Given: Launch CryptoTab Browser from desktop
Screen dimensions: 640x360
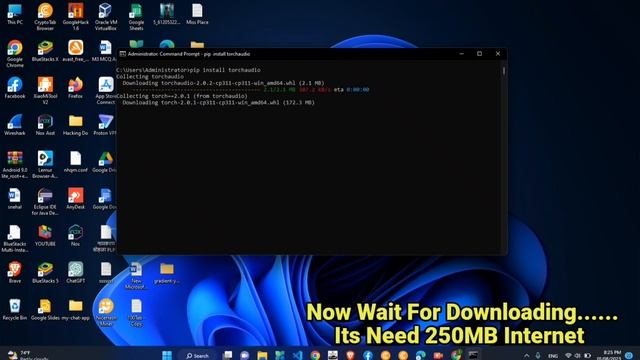Looking at the screenshot, I should tap(45, 16).
